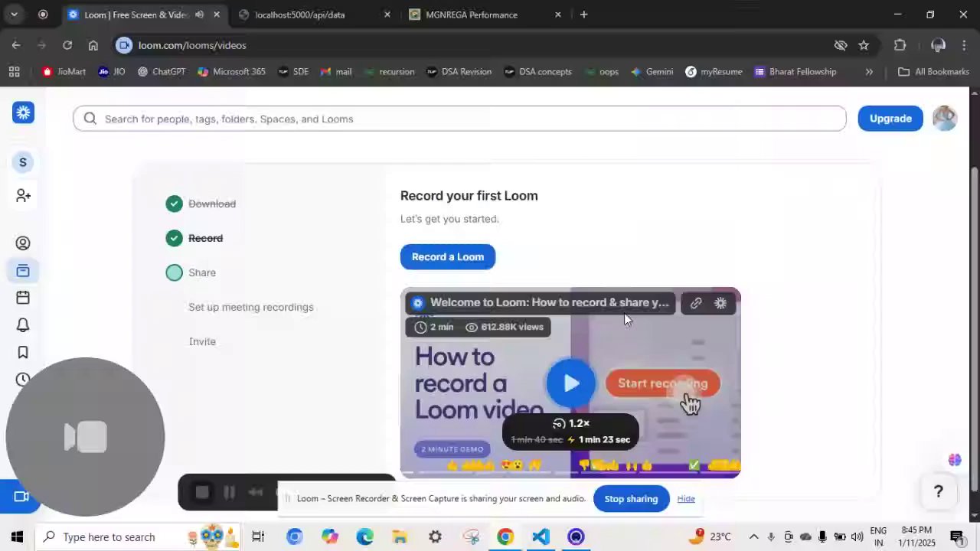Open the Help question mark button

(x=938, y=492)
